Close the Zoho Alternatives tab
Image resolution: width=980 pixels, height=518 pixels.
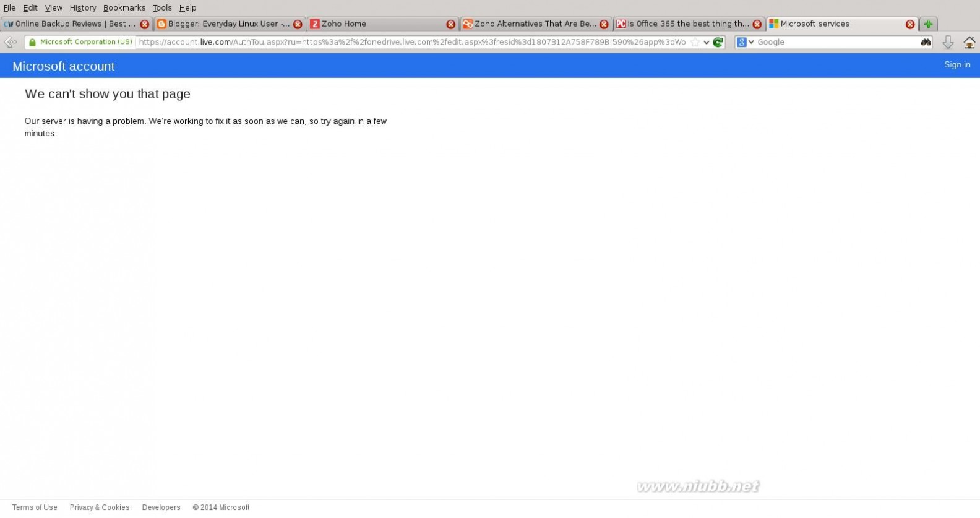(x=604, y=24)
